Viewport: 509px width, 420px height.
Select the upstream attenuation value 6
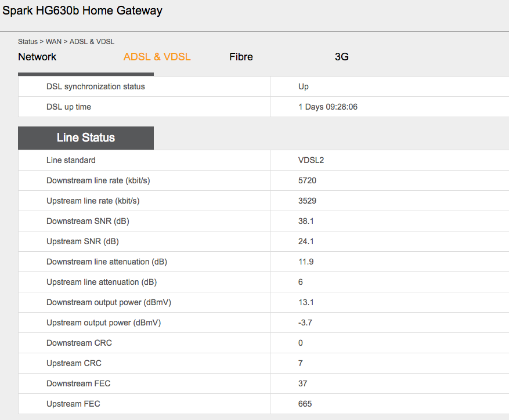point(301,283)
